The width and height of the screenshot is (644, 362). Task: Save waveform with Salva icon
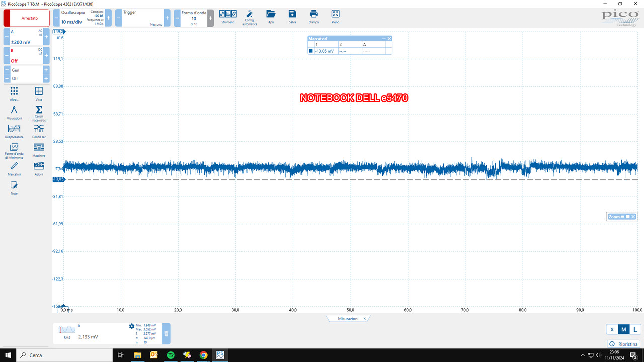pos(292,17)
